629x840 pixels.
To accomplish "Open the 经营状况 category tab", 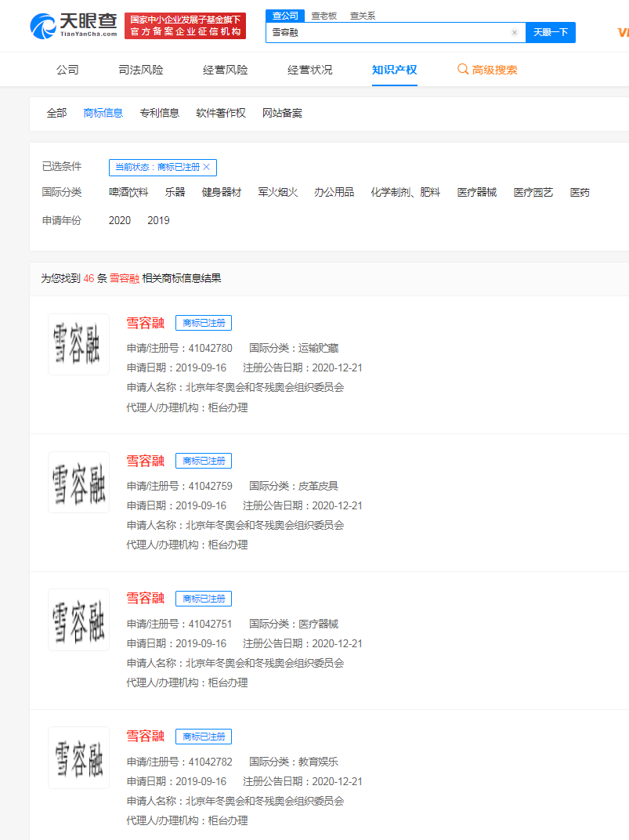I will 310,70.
